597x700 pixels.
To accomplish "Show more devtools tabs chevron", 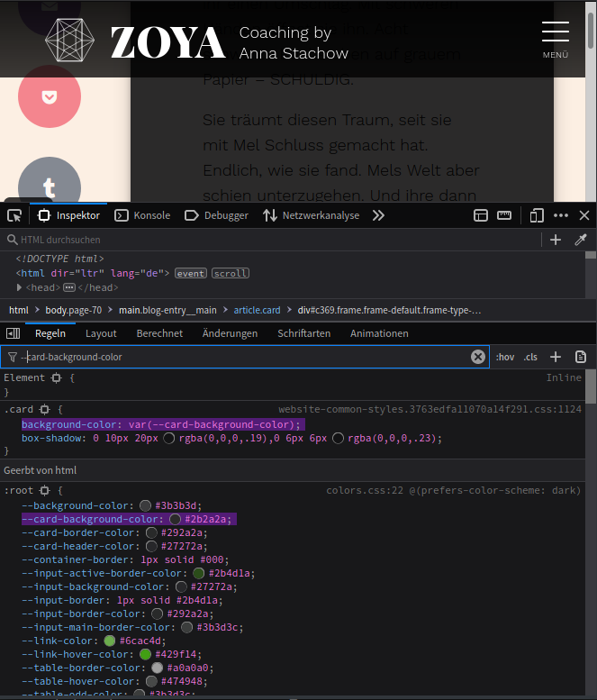I will [378, 215].
